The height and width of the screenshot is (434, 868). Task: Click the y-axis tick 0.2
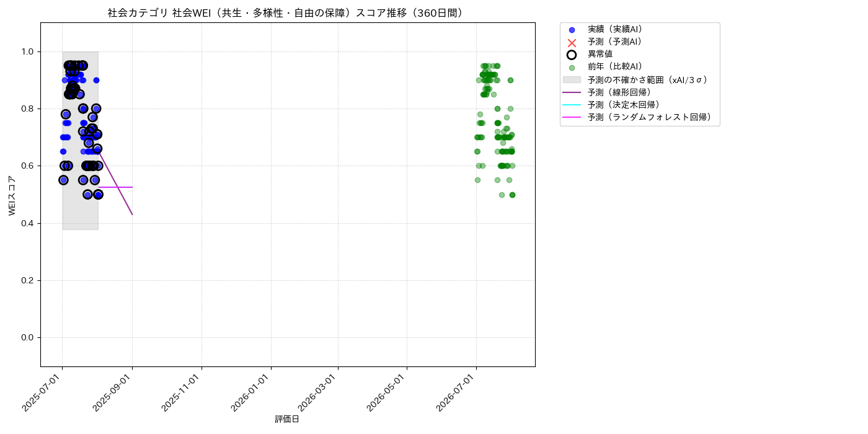click(x=28, y=280)
